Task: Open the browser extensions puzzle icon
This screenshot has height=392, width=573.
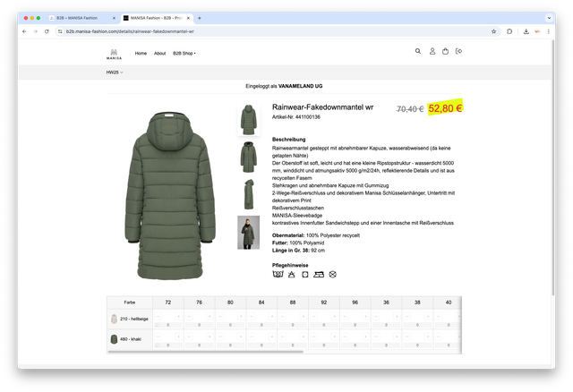Action: [x=509, y=30]
